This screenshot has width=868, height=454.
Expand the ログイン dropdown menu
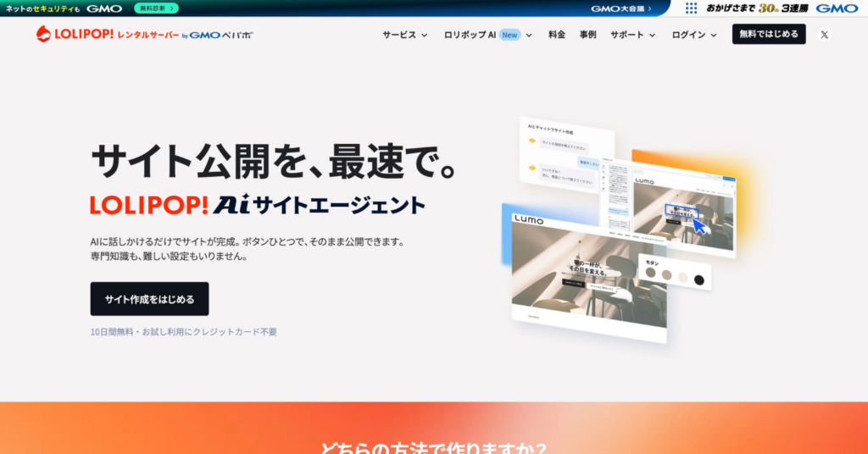[x=694, y=35]
